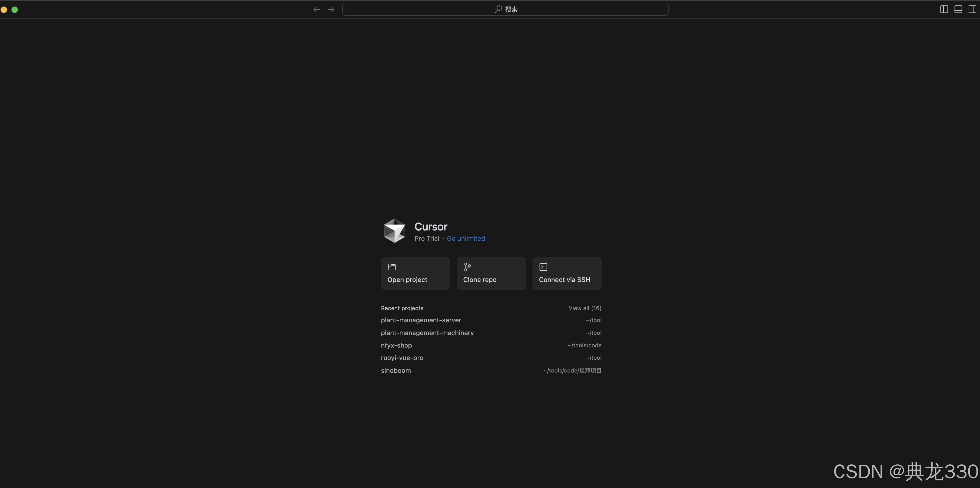Image resolution: width=980 pixels, height=488 pixels.
Task: Click the Go unlimited link
Action: click(466, 239)
